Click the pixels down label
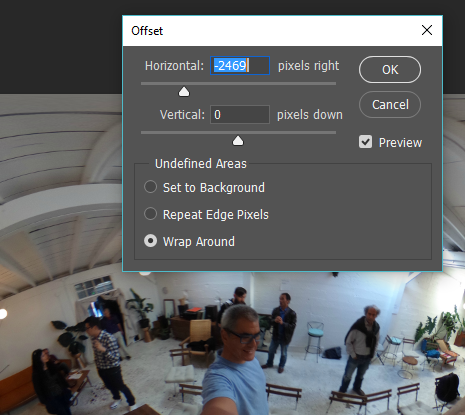This screenshot has width=465, height=415. [x=310, y=115]
